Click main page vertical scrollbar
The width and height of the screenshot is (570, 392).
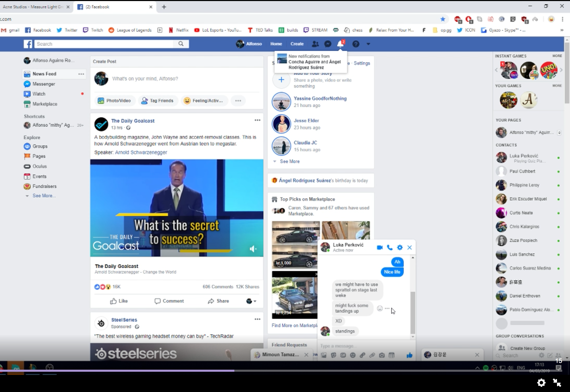click(x=567, y=73)
